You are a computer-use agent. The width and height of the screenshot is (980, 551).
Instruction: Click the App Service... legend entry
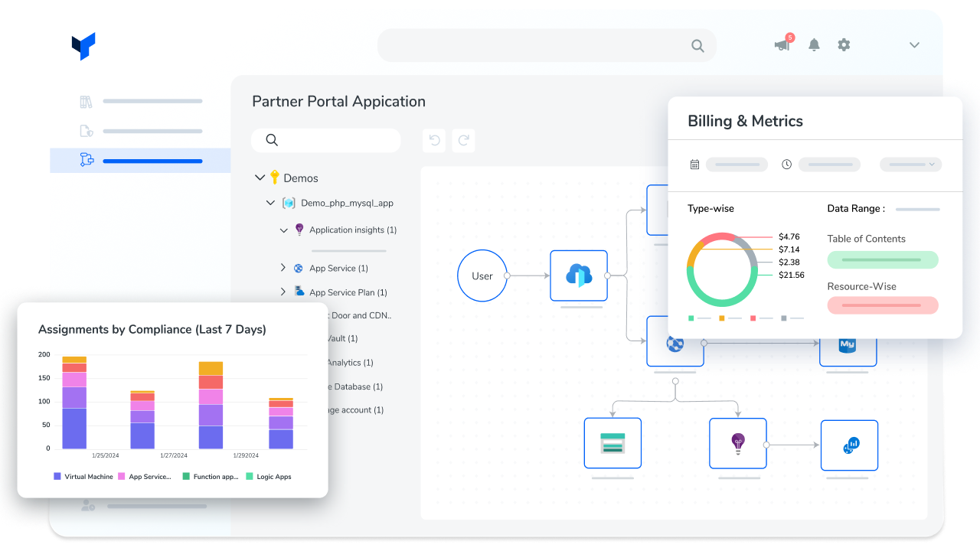(x=145, y=477)
